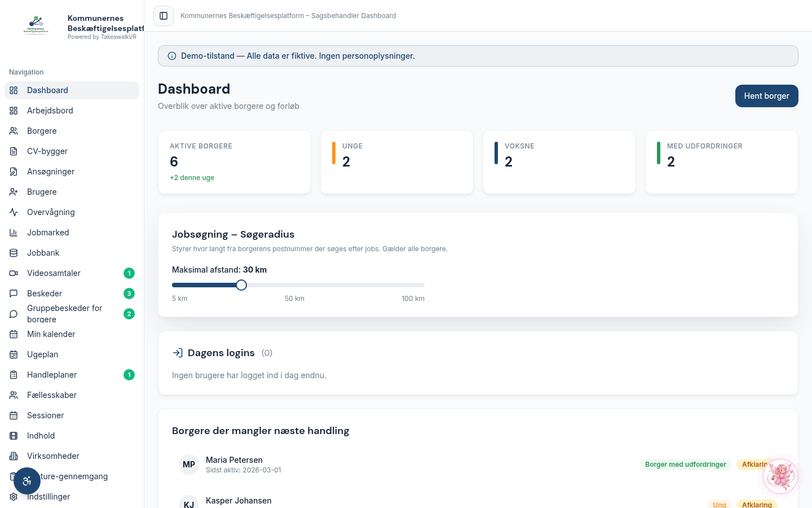Click the "+2 denne uge" text
This screenshot has width=812, height=508.
coord(192,178)
